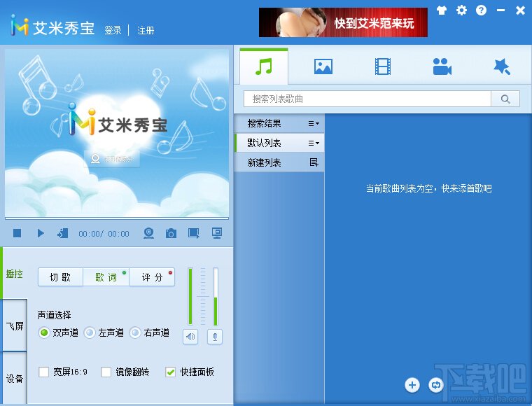Select 双声道 radio button

[44, 332]
